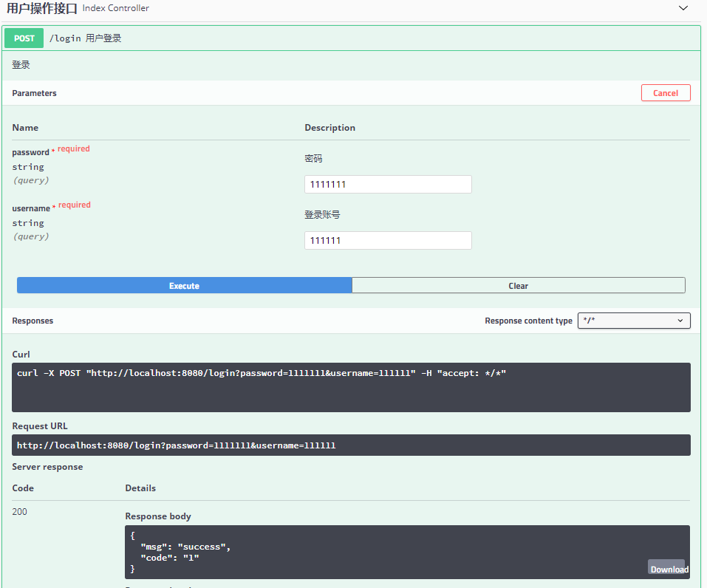Click the Description column header
This screenshot has width=707, height=588.
[x=330, y=128]
